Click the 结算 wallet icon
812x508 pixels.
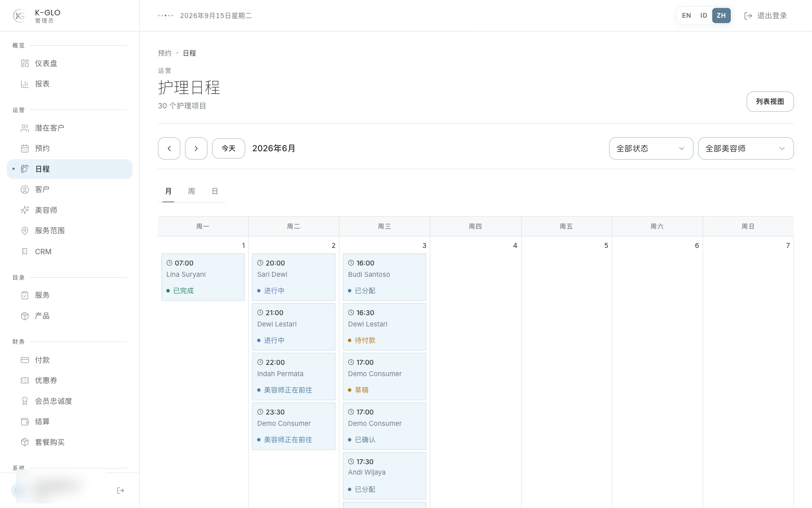[x=25, y=422]
